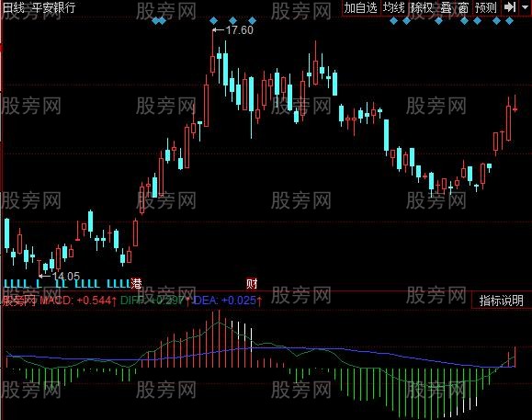Click the 加自选 button to add to watchlist
This screenshot has height=420, width=532.
(x=361, y=7)
